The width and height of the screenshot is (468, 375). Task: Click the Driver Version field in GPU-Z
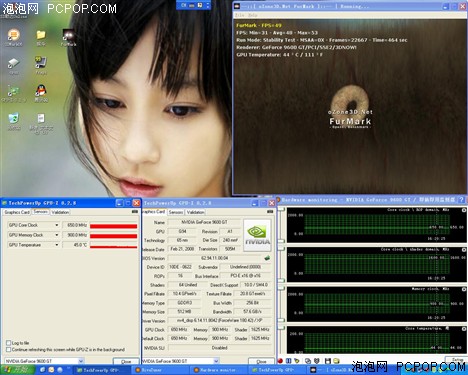(x=219, y=321)
